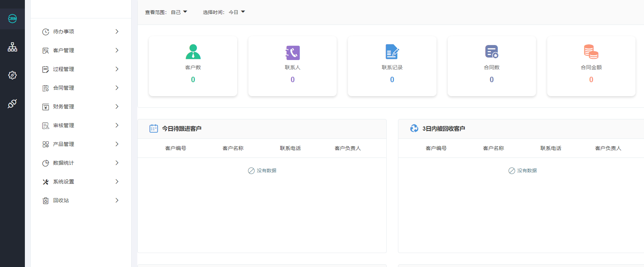Click the 合同金额 amount value
Viewport: 644px width, 267px height.
[x=591, y=79]
